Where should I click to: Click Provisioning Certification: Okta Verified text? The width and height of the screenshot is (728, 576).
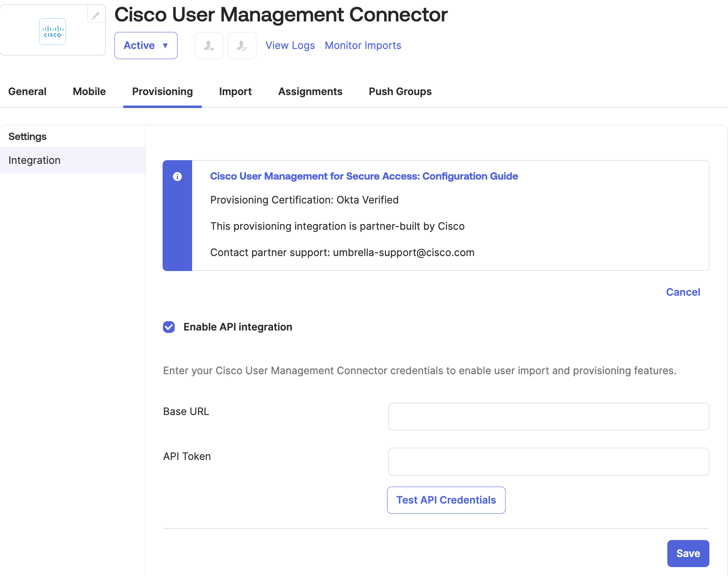tap(305, 200)
